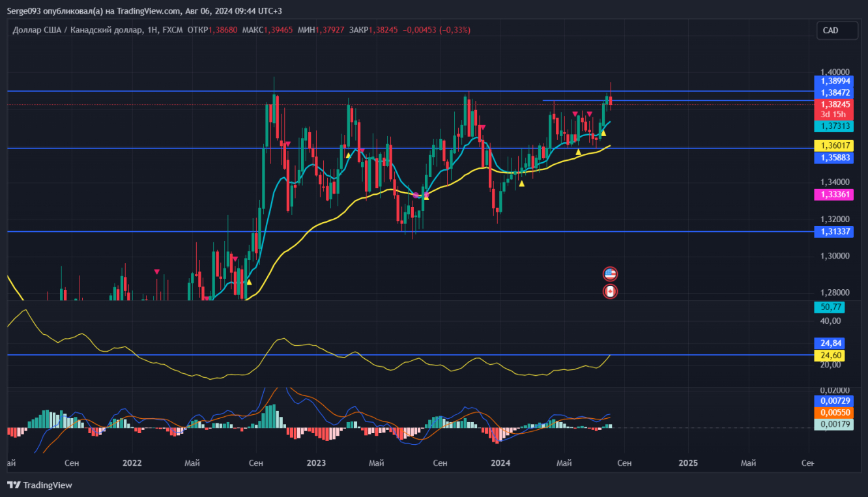
Task: Click the 1,35883 blue price label
Action: [x=833, y=158]
